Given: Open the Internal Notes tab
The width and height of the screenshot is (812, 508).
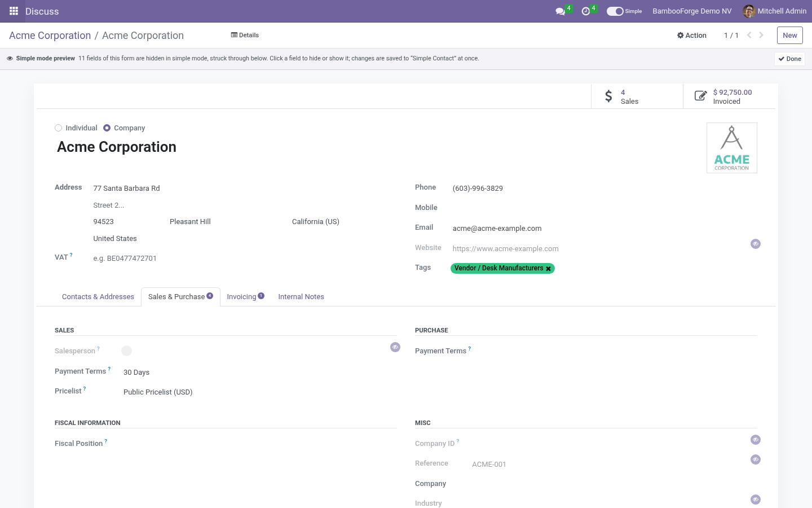Looking at the screenshot, I should [301, 297].
